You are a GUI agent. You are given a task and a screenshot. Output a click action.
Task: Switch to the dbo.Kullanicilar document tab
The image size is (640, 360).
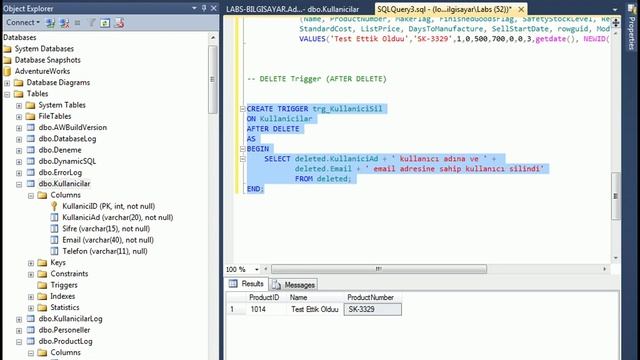point(292,9)
